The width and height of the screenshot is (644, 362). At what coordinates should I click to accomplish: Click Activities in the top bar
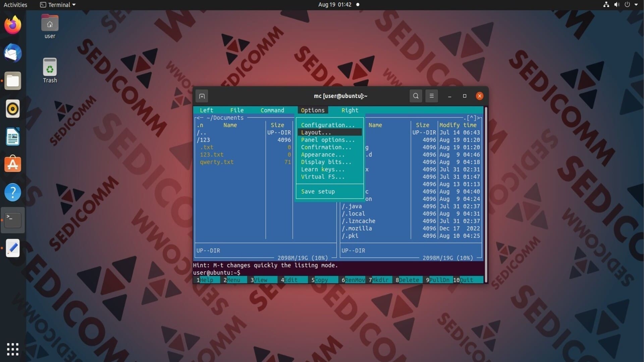tap(15, 5)
